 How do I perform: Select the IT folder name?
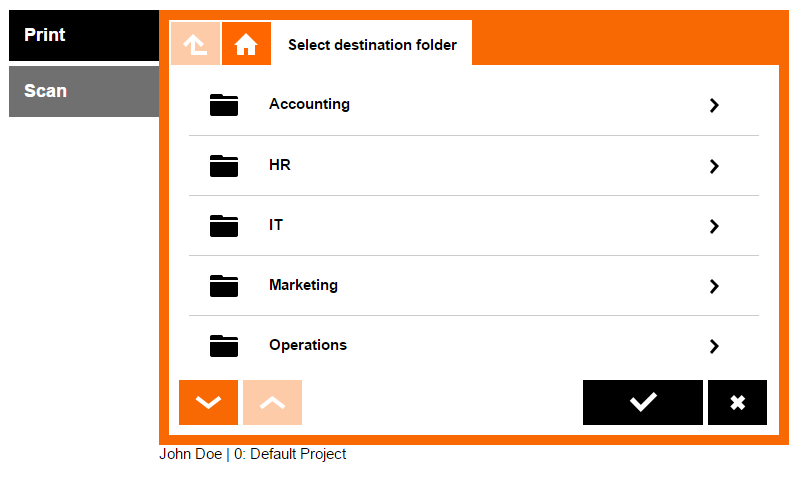click(276, 225)
